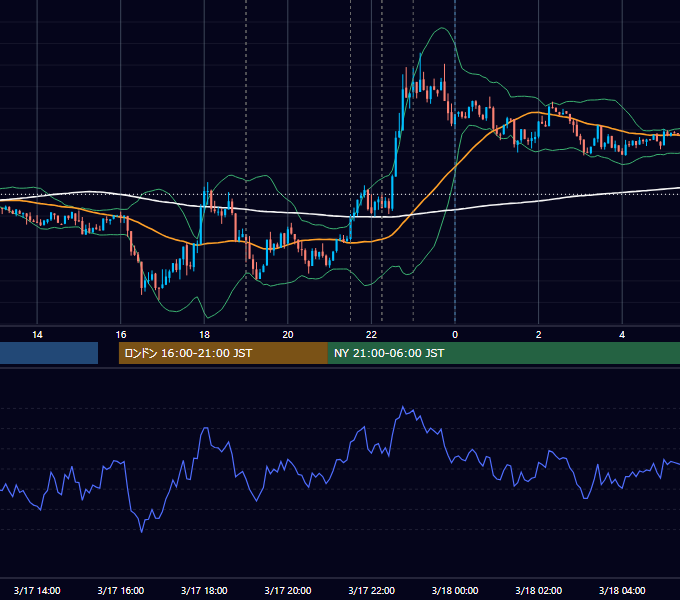Click the 16 hour axis label
Viewport: 680px width, 600px height.
[121, 335]
